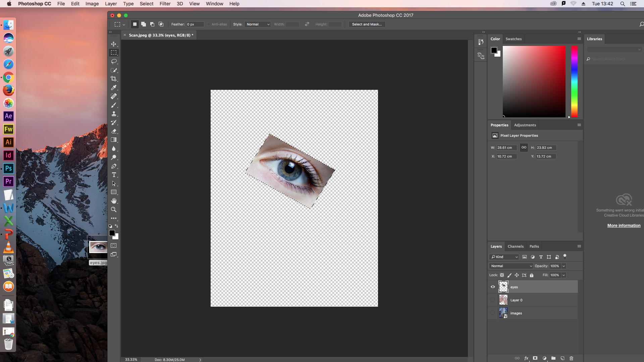644x362 pixels.
Task: Click Select and Mask button
Action: click(x=367, y=24)
